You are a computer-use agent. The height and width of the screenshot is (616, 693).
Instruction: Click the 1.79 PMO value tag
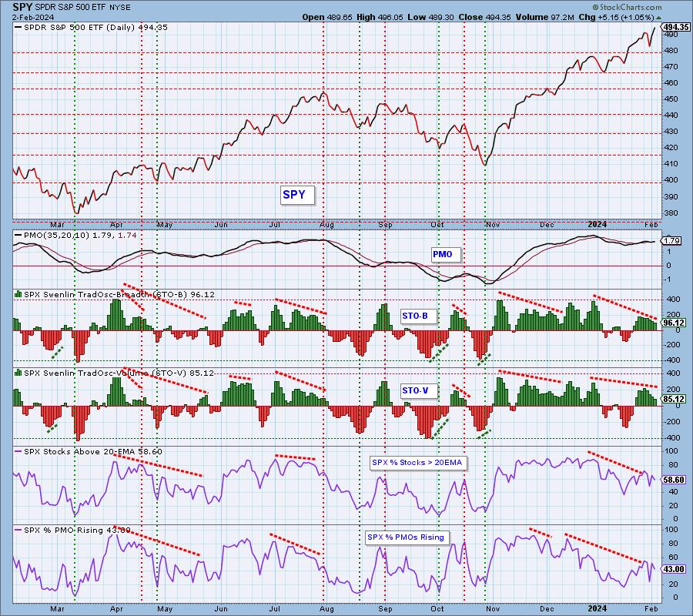[671, 241]
